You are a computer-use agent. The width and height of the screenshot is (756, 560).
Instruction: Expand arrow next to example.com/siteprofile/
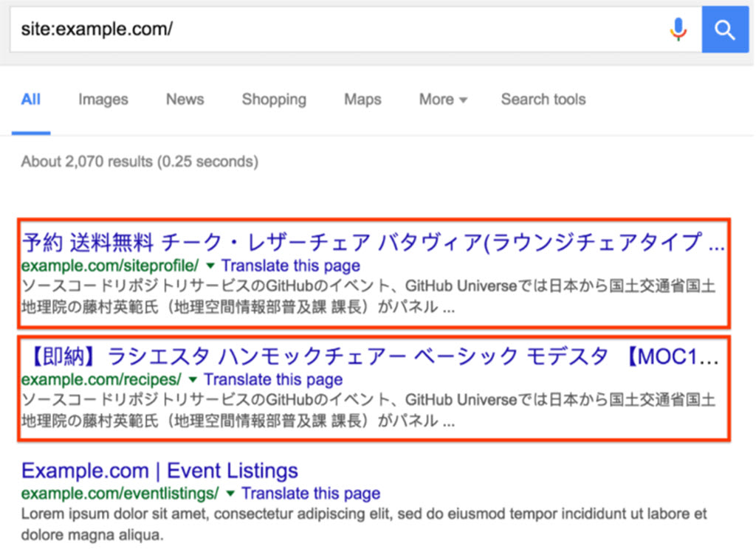point(210,266)
